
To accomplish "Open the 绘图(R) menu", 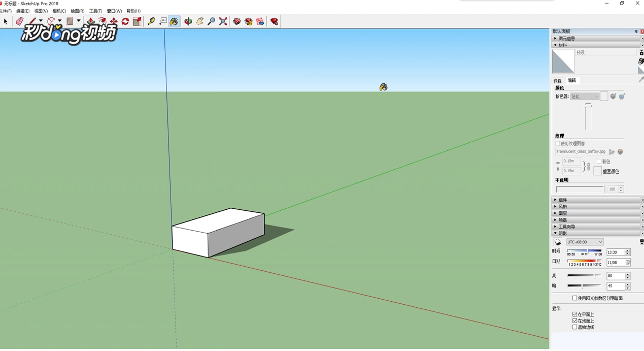I will (x=77, y=11).
